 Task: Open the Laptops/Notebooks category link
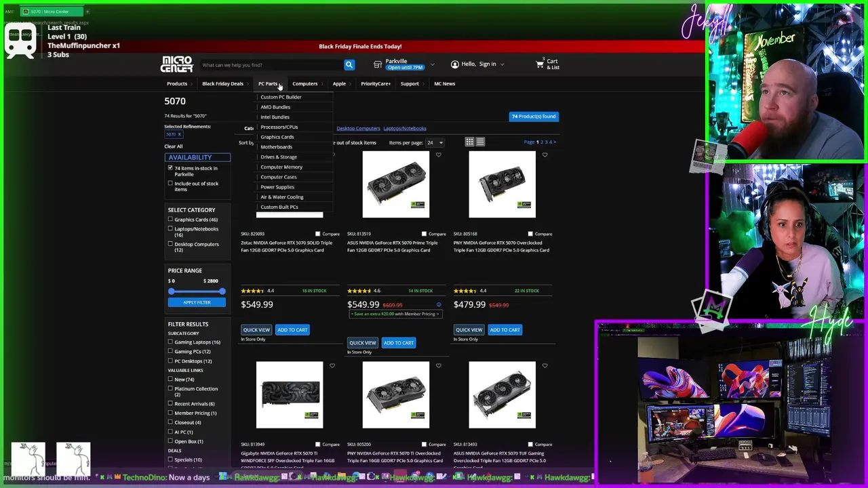tap(405, 128)
